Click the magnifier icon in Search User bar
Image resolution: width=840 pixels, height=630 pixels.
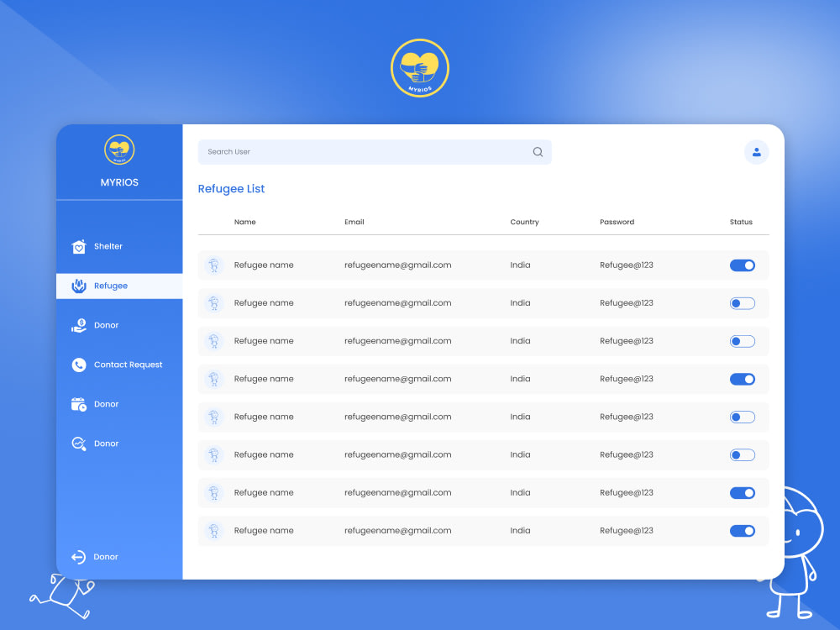(x=538, y=152)
